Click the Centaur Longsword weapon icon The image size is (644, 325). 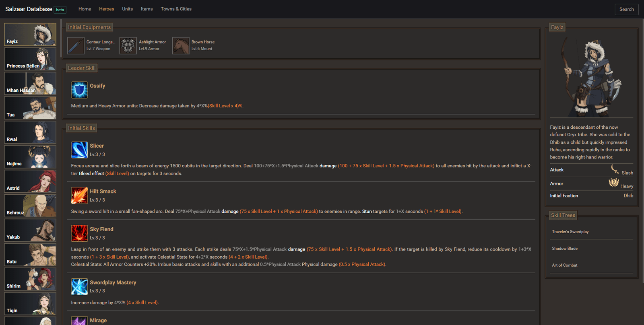(76, 45)
